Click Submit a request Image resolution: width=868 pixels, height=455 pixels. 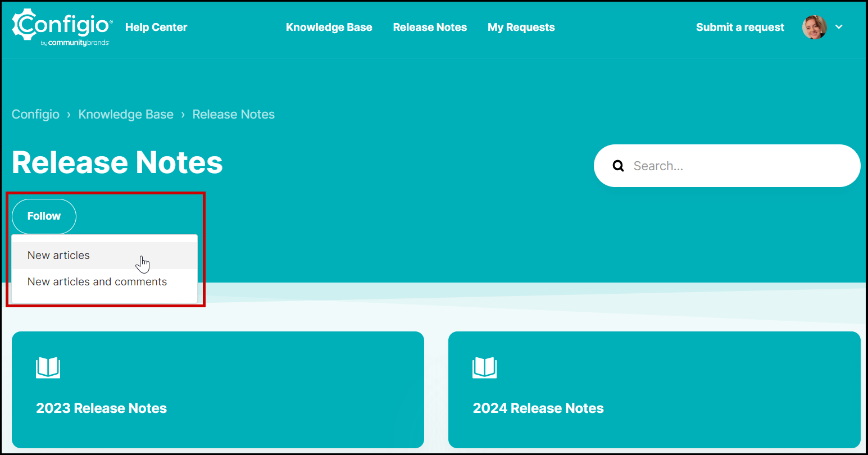tap(740, 27)
